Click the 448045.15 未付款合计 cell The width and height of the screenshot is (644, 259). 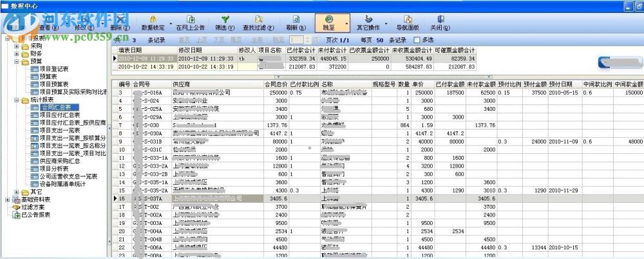(x=332, y=59)
